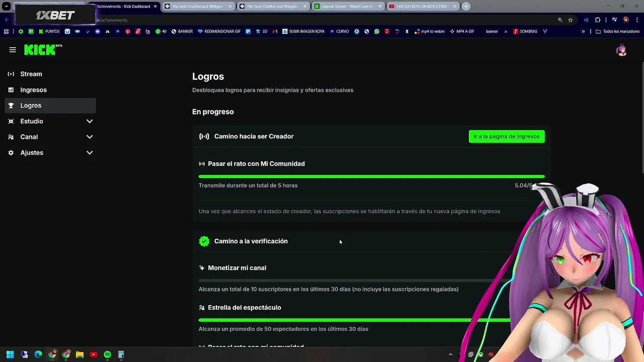The image size is (644, 362).
Task: Click the Monetizar mi canal sparkle icon
Action: [x=202, y=268]
